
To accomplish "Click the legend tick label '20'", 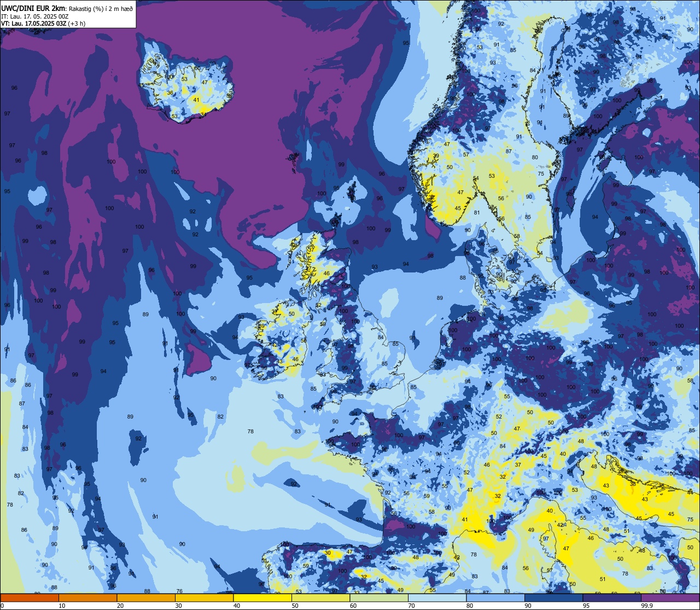I will 120,606.
